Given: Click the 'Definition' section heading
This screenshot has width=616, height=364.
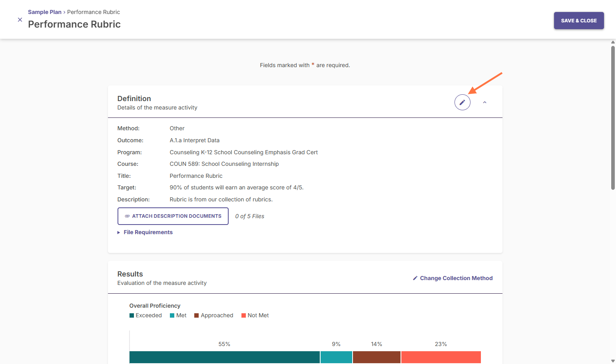Looking at the screenshot, I should [x=134, y=99].
